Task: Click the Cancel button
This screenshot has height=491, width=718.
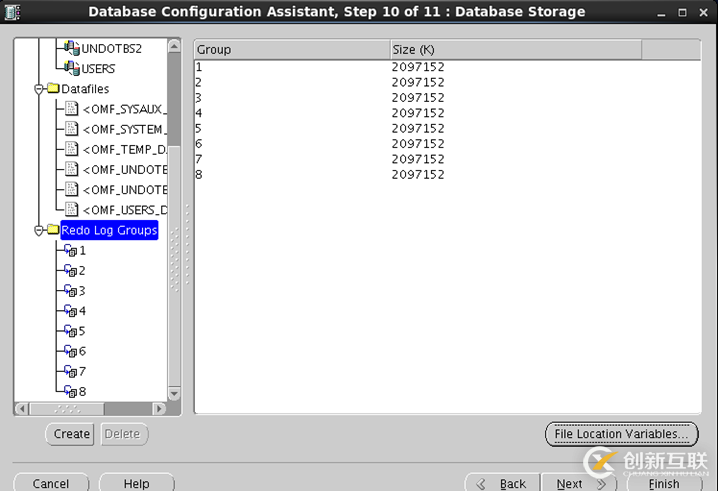Action: point(51,483)
